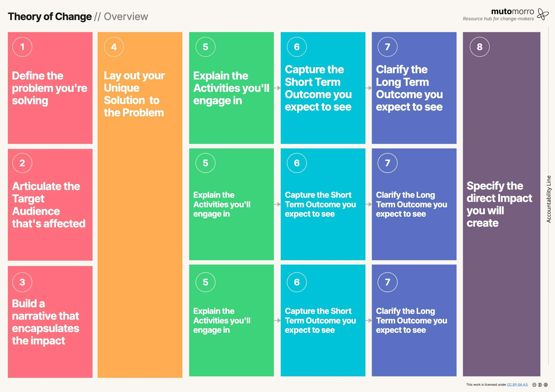Select the "Define the problem you're solving" text
555x392 pixels.
pyautogui.click(x=49, y=88)
